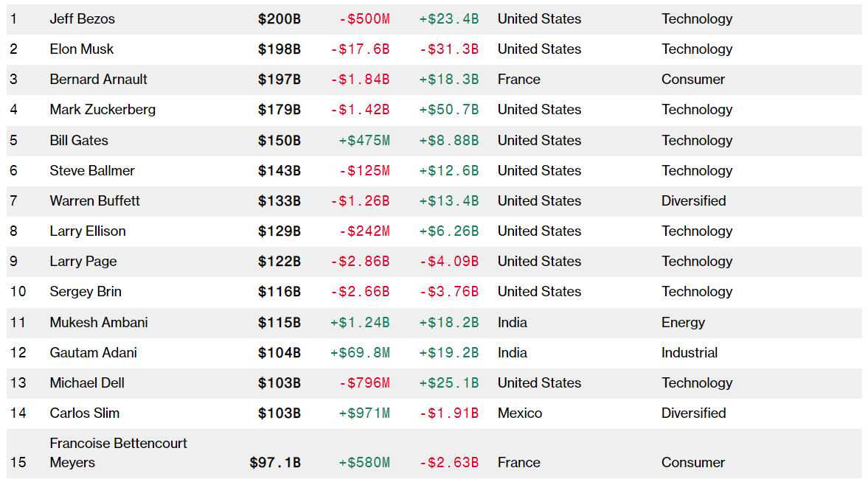Open Mukesh Ambani's profile

pyautogui.click(x=99, y=322)
